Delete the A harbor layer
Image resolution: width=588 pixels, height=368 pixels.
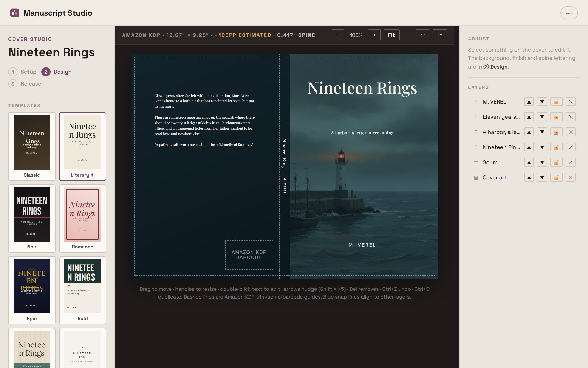point(571,132)
